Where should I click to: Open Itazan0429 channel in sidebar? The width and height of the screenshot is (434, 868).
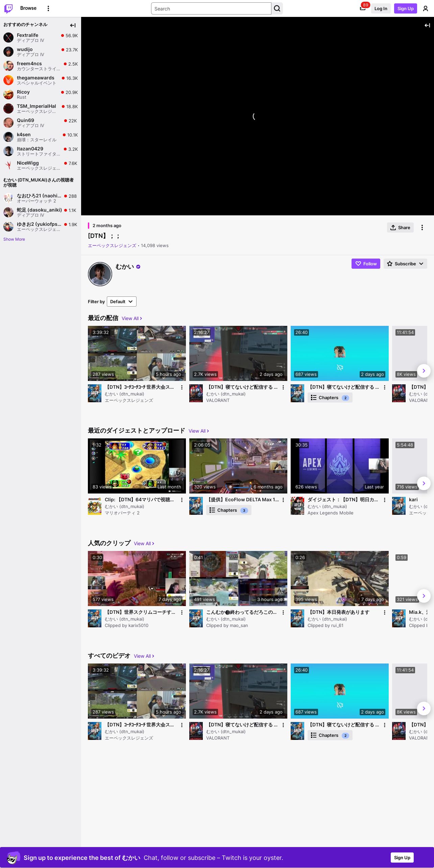(x=41, y=151)
